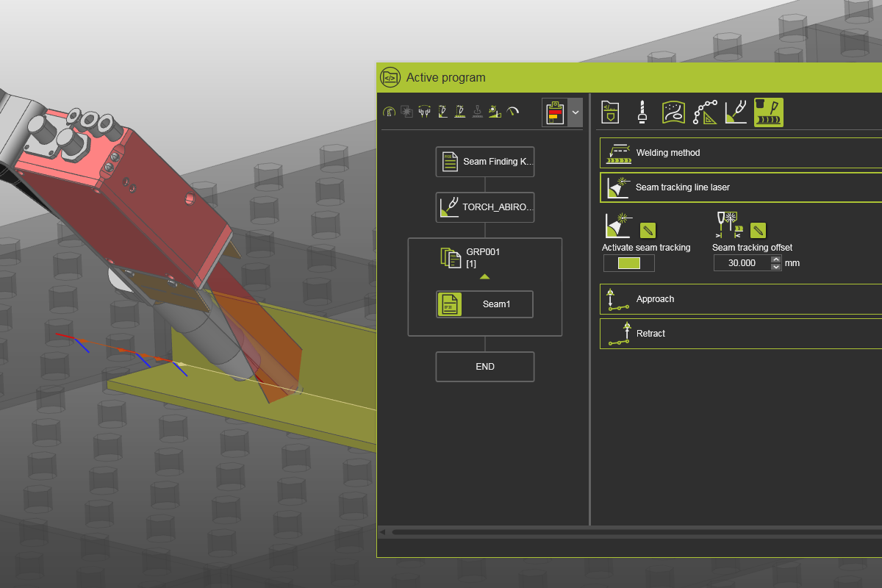This screenshot has width=882, height=588.
Task: Click the program code file icon
Action: [x=609, y=112]
